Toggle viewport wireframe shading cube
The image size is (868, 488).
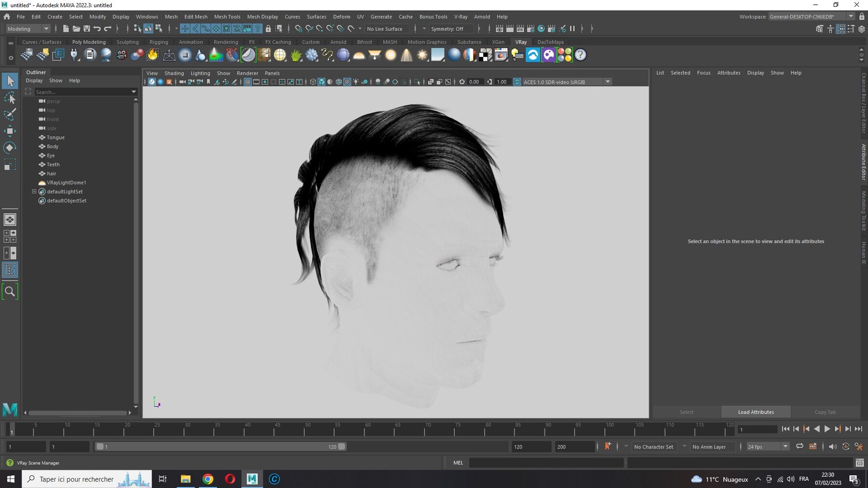(313, 82)
